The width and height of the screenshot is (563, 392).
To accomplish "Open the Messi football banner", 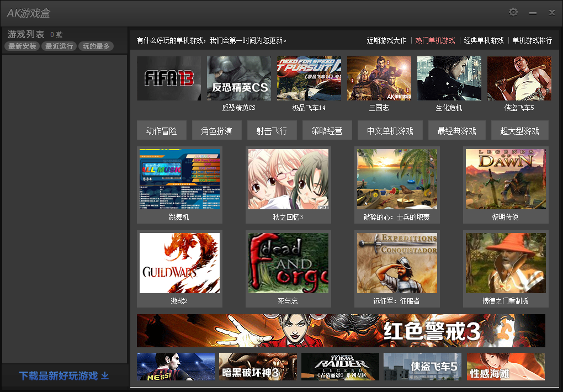I will pos(176,367).
